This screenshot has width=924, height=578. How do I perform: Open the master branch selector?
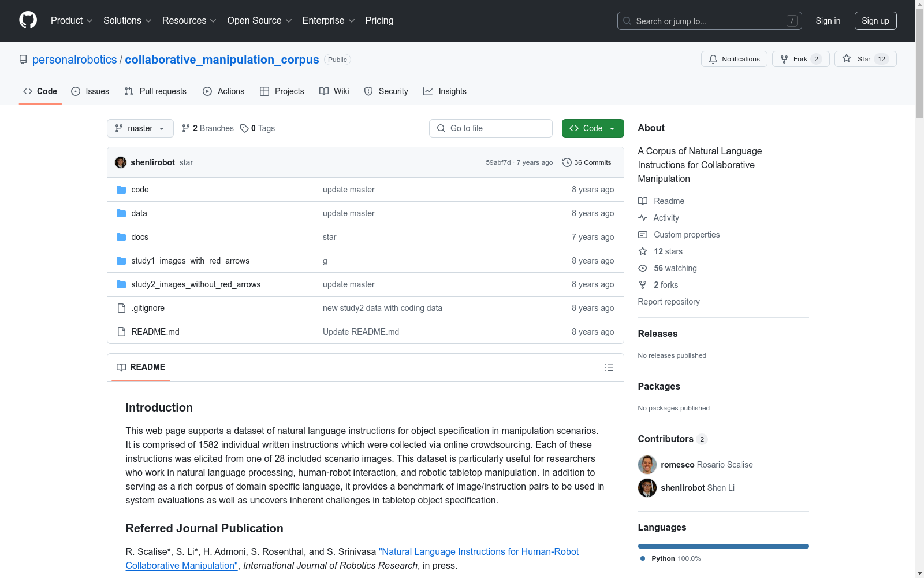pos(140,128)
